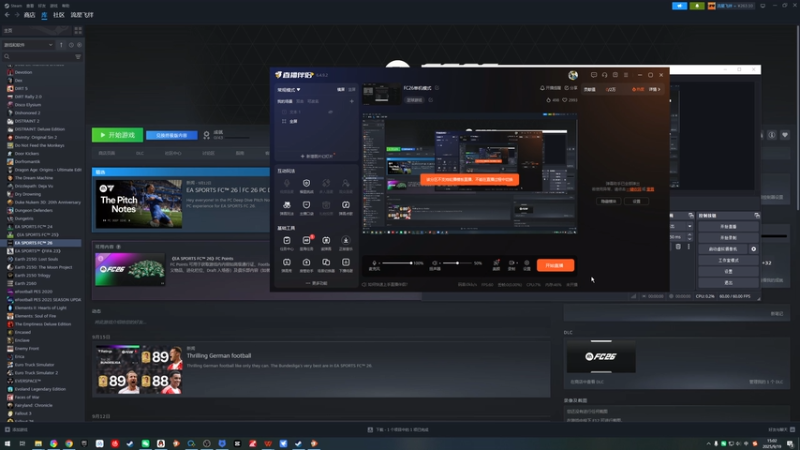Click the more-options dots icon beside the OBS trash icon

[688, 246]
